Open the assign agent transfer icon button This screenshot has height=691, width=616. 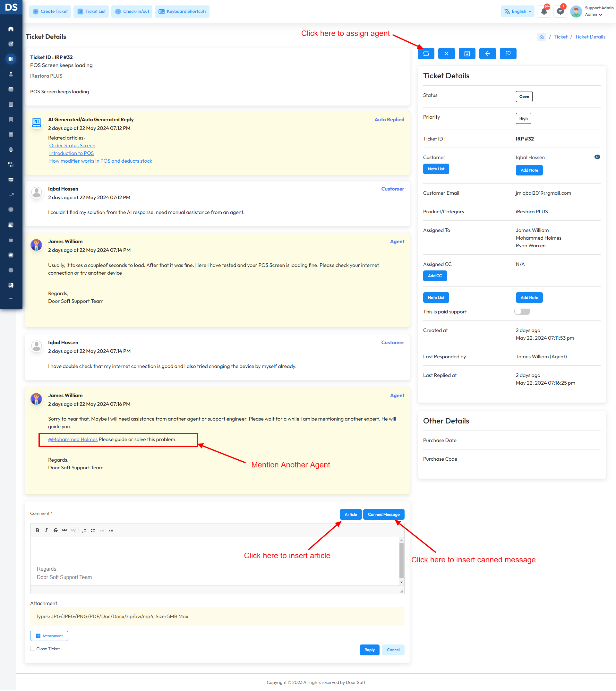coord(426,54)
